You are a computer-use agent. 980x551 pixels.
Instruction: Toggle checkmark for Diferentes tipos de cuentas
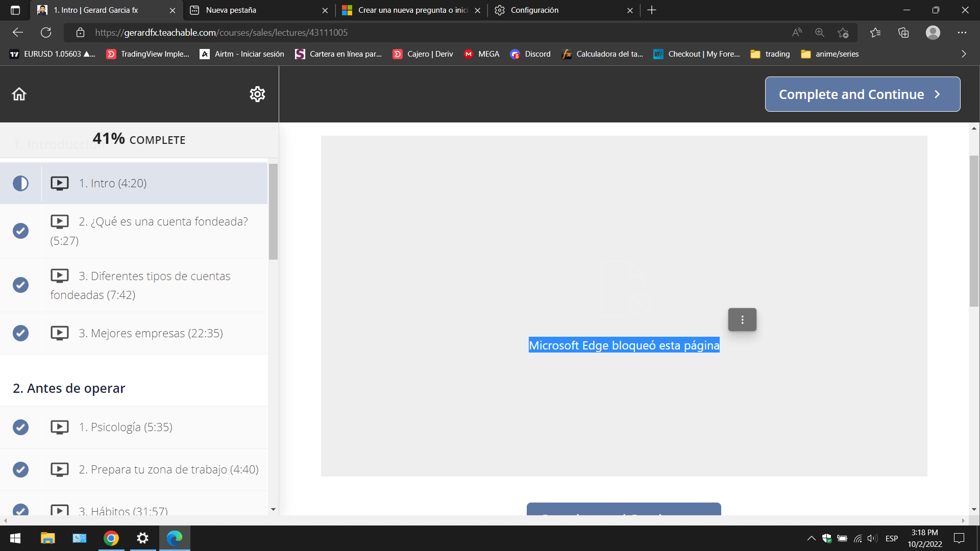20,285
